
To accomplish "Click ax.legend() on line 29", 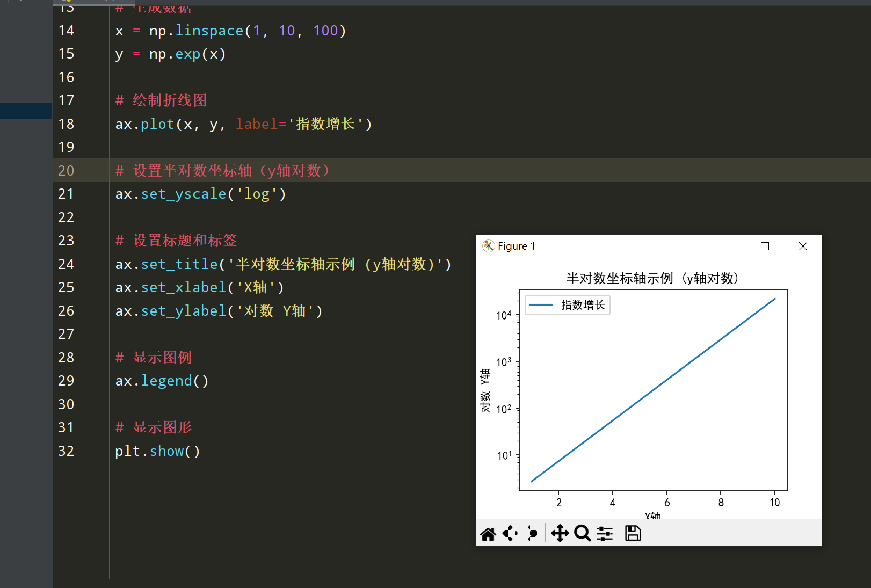I will coord(162,381).
